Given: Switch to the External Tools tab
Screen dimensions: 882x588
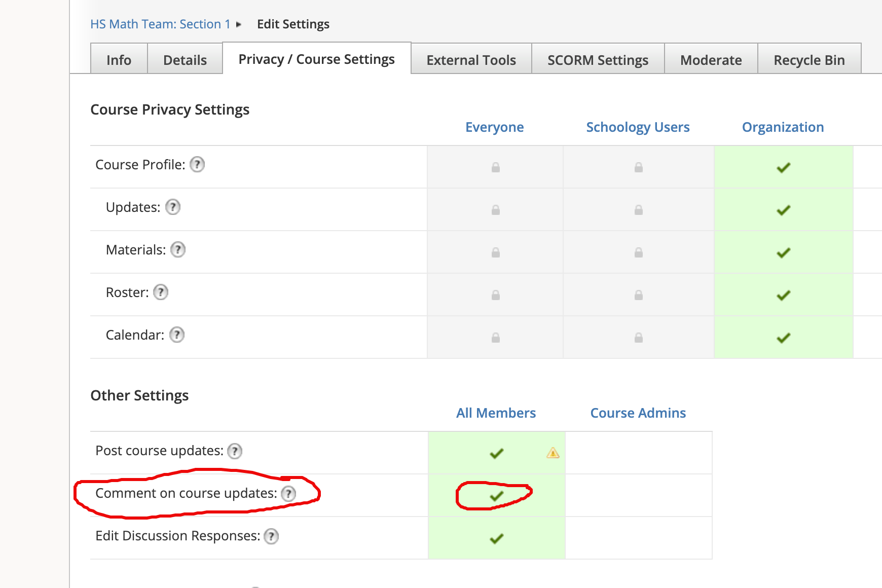Looking at the screenshot, I should click(471, 59).
